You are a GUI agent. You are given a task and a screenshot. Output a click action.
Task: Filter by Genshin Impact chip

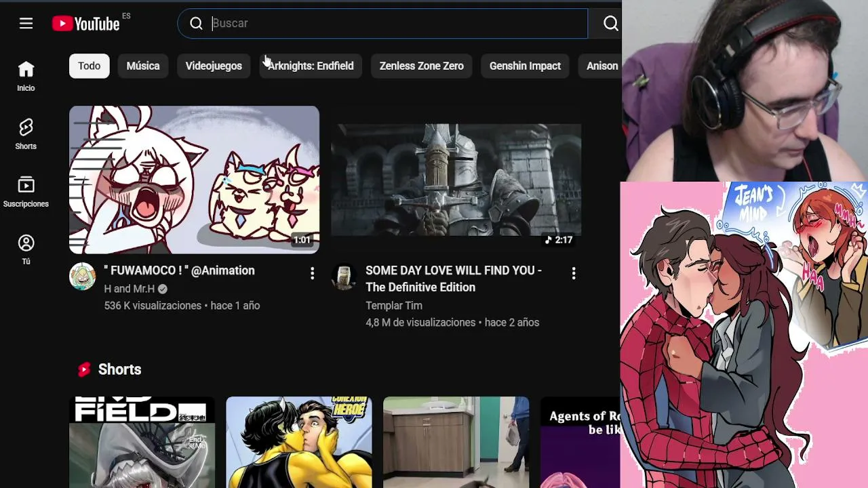tap(525, 66)
